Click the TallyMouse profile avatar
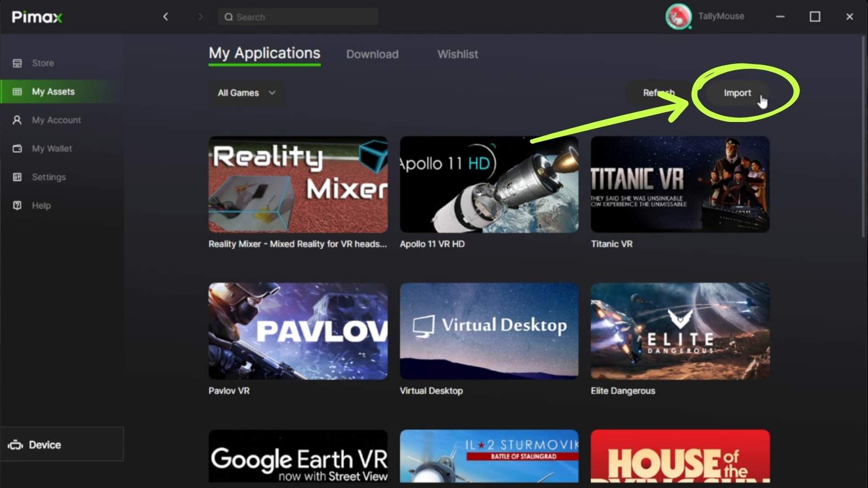The width and height of the screenshot is (868, 488). (678, 17)
